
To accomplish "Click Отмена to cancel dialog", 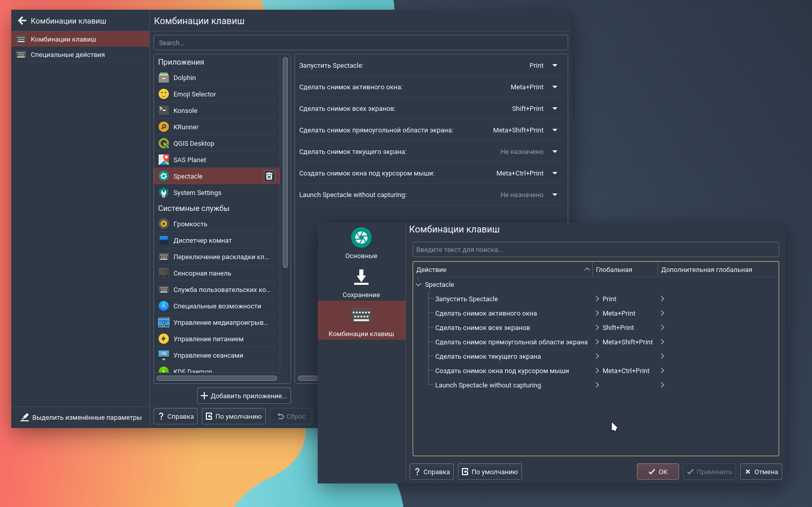I will coord(761,472).
